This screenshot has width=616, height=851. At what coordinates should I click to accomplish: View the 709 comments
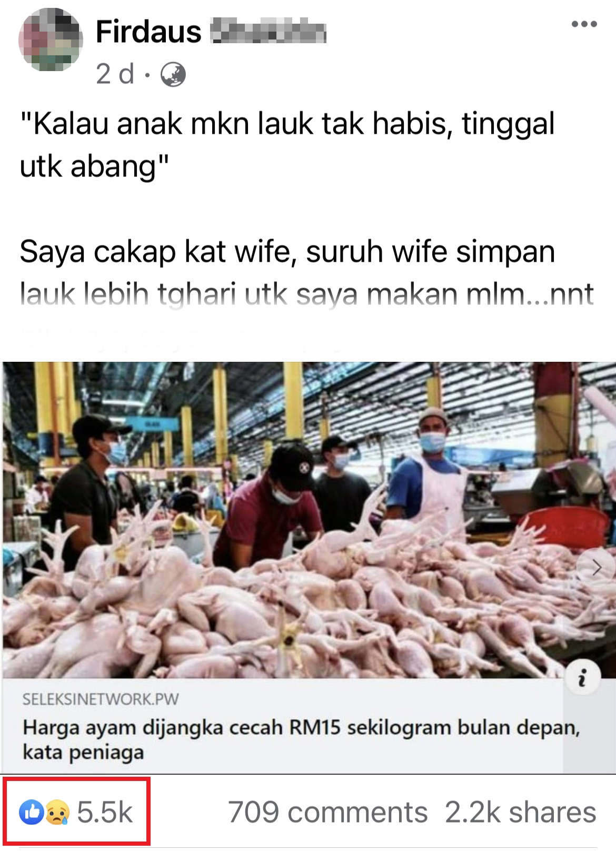[327, 812]
